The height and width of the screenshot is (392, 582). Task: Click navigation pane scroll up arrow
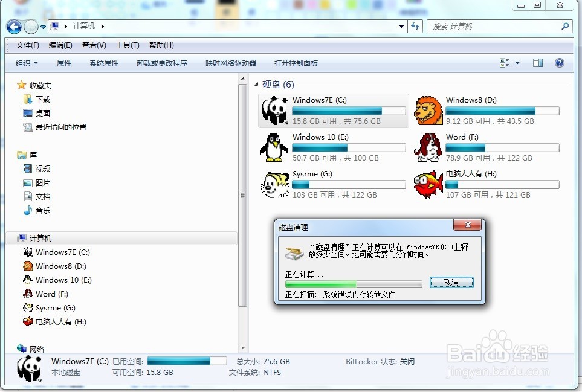point(243,79)
